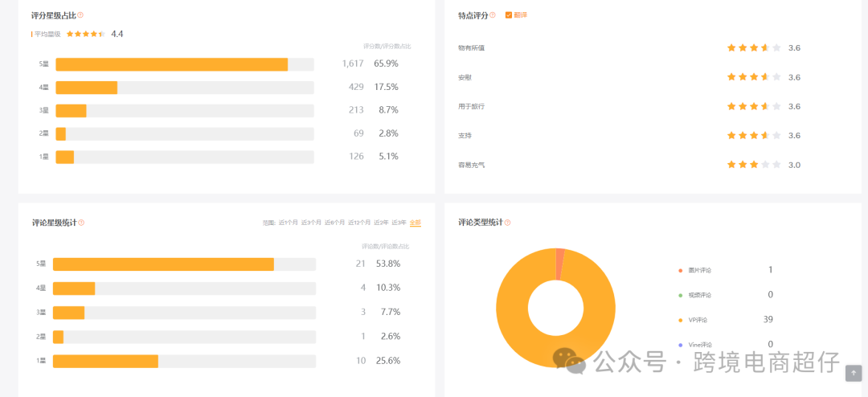Viewport: 868px width, 397px height.
Task: Click the 5星 bar in 评分星级占比
Action: (171, 64)
